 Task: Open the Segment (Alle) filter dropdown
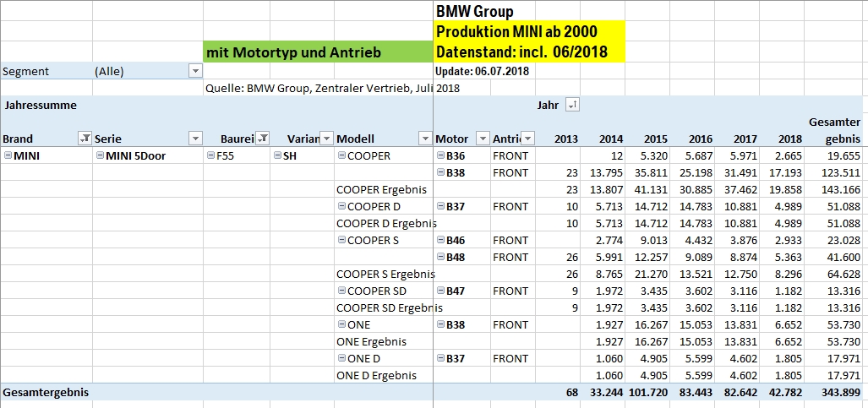195,71
